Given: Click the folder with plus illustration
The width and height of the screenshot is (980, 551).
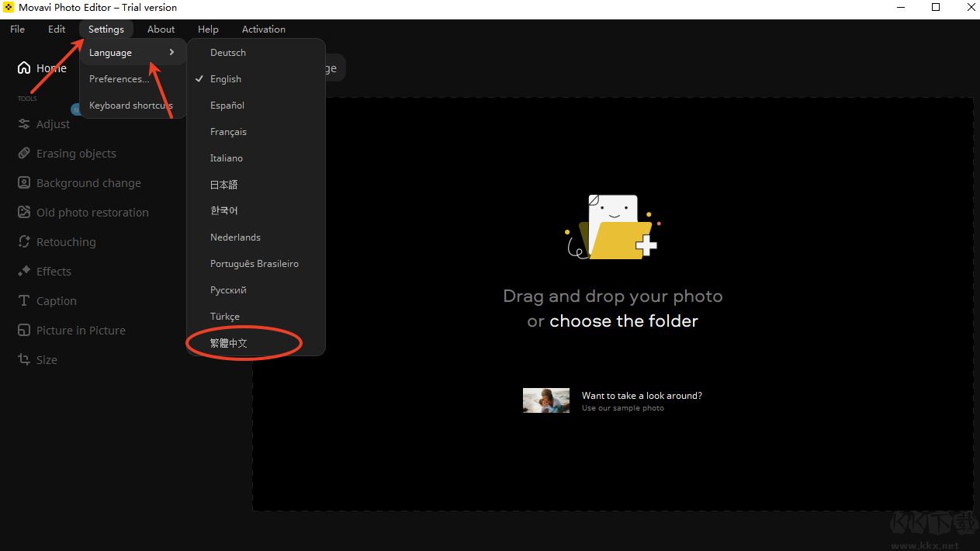Looking at the screenshot, I should coord(612,227).
